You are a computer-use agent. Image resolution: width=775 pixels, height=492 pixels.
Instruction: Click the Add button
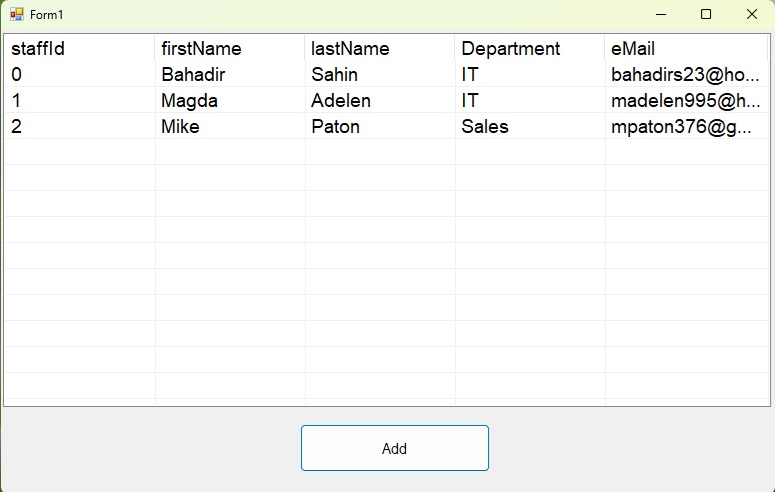(x=394, y=448)
